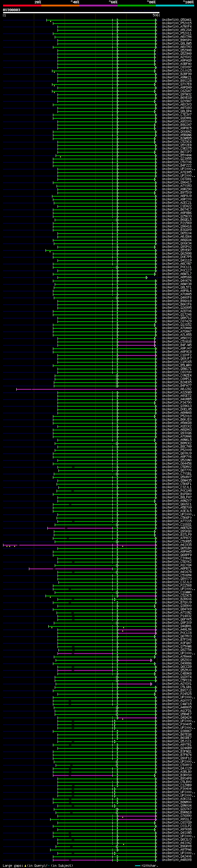Select hit label UniRef100_B9SI28
This screenshot has width=197, height=868.
point(176,81)
